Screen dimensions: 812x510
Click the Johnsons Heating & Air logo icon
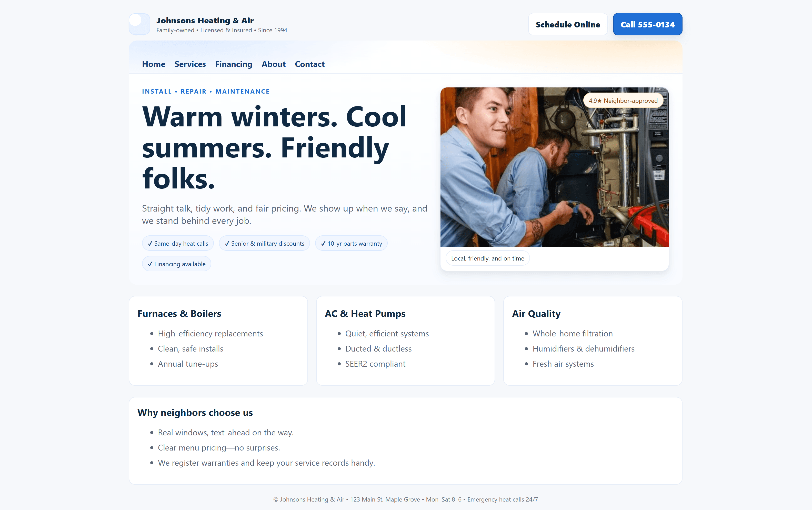pos(139,24)
